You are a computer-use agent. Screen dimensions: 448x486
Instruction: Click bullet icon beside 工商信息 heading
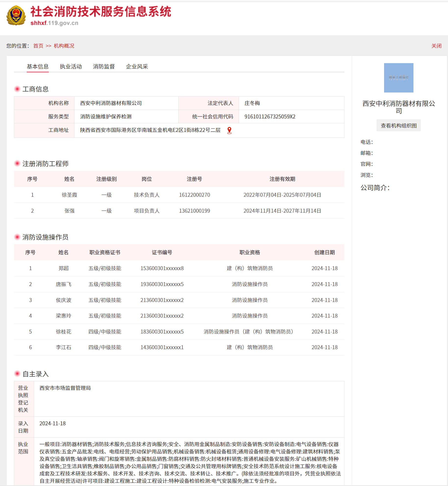tap(17, 89)
